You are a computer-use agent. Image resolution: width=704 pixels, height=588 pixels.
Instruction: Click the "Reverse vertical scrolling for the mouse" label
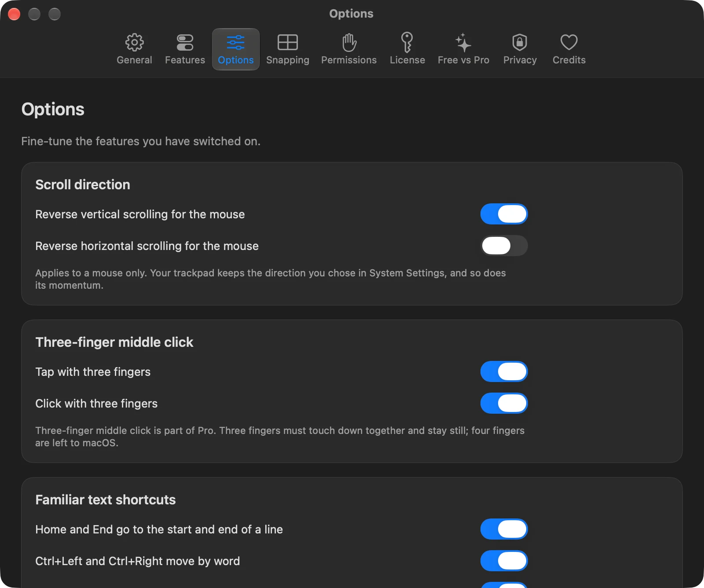click(140, 214)
